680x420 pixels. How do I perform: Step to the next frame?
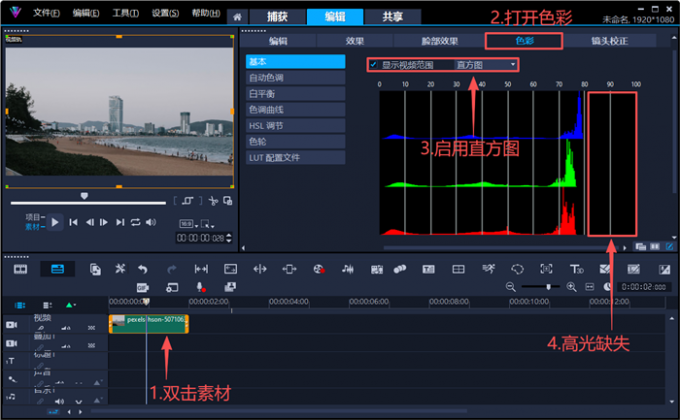click(104, 223)
